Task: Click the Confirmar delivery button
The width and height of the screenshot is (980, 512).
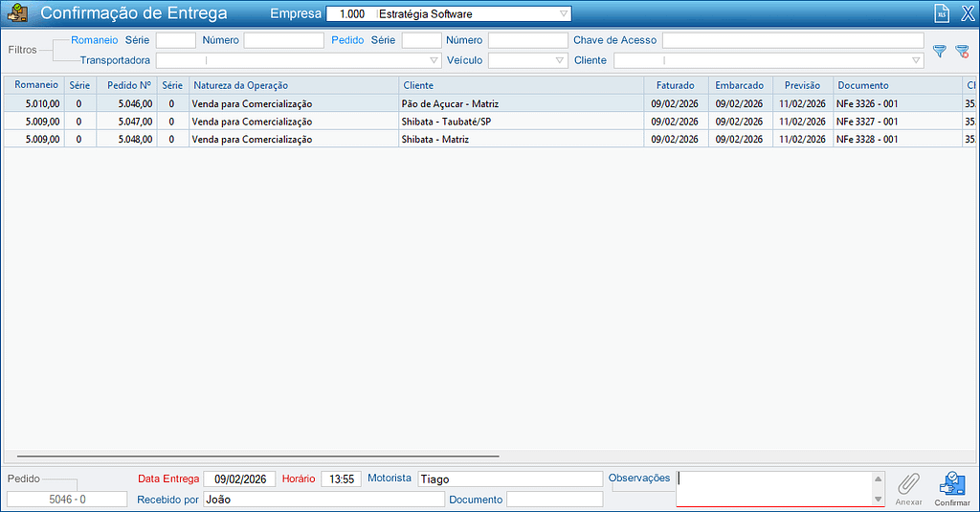Action: point(952,489)
